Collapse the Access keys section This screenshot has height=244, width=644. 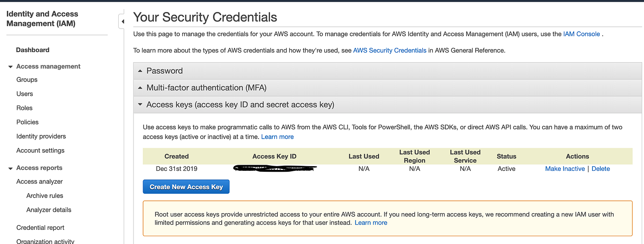(240, 105)
